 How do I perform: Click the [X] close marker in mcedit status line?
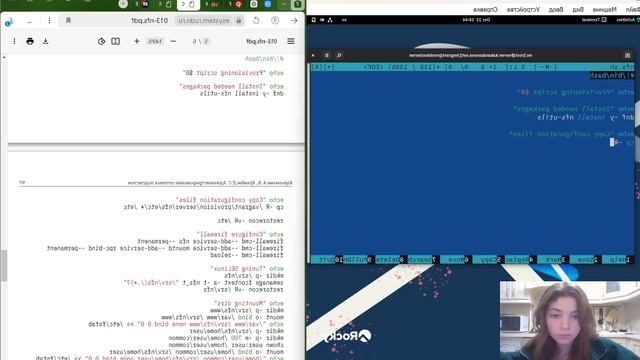[317, 67]
